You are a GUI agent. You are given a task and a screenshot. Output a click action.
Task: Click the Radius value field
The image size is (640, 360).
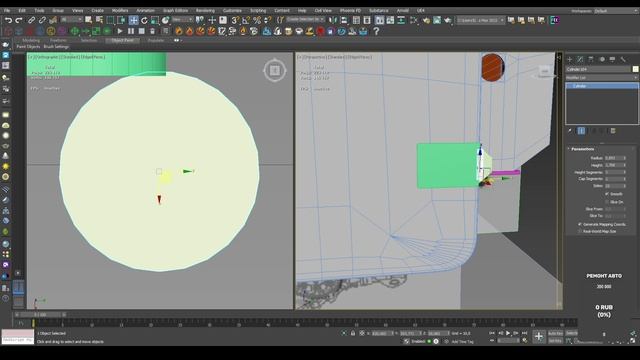615,158
